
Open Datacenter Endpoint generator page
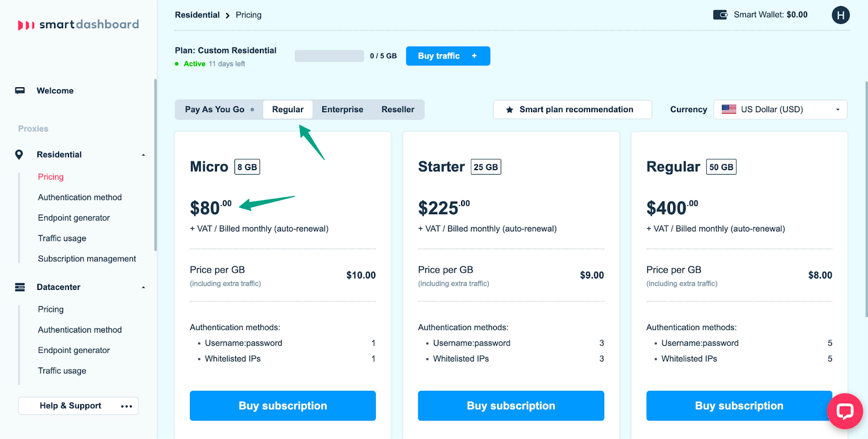coord(74,350)
